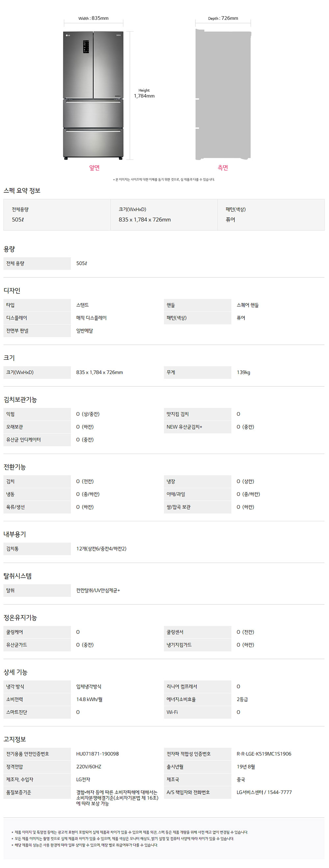Click the 크기(WxHxD) summary box
329x868 pixels.
click(164, 215)
